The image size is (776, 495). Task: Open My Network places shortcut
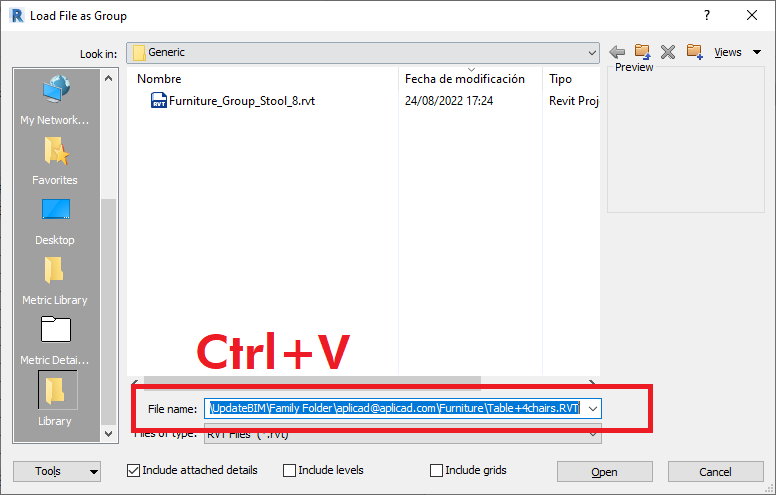[55, 99]
